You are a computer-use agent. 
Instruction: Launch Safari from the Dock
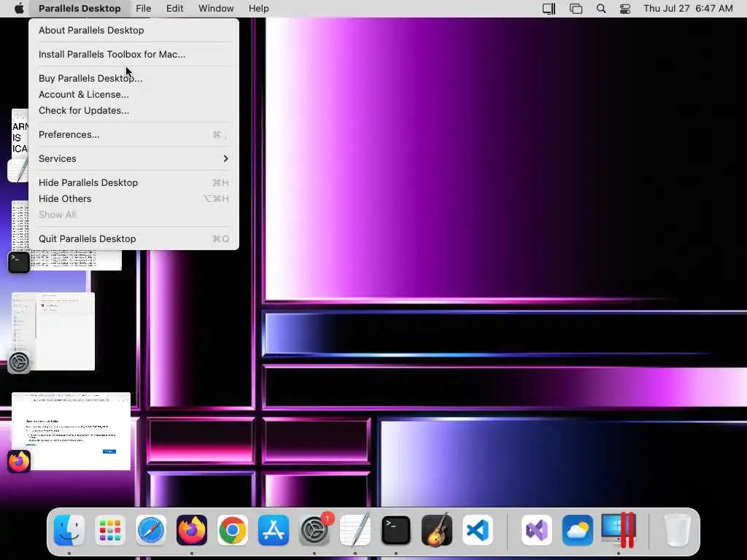tap(151, 530)
